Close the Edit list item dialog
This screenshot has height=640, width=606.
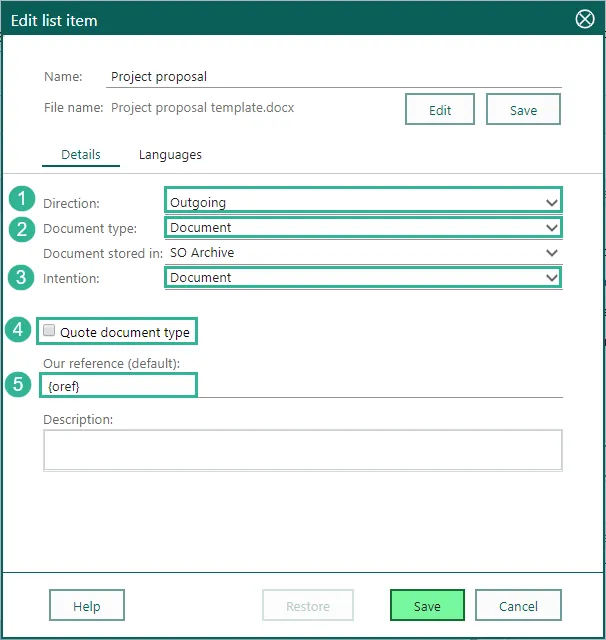pos(585,19)
